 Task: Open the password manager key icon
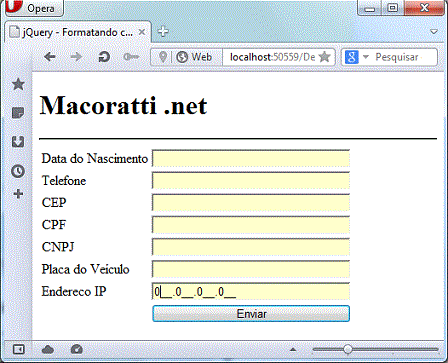point(131,57)
